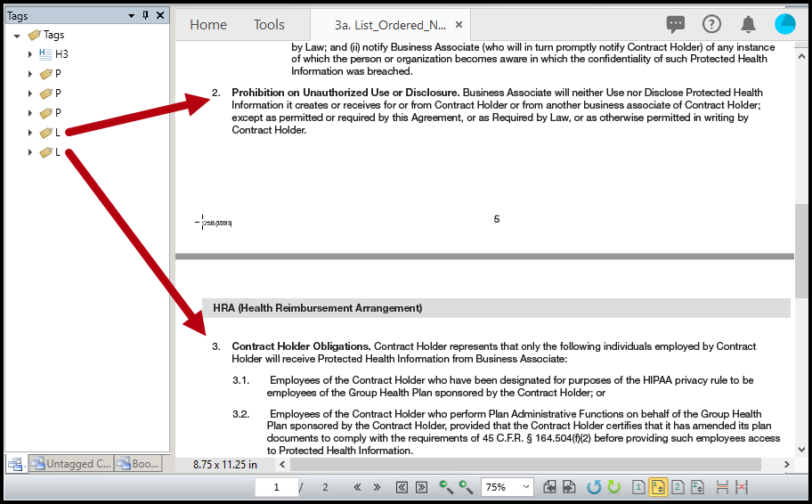The height and width of the screenshot is (504, 812).
Task: Select the Tags panel icon tab at bottom
Action: pos(15,464)
